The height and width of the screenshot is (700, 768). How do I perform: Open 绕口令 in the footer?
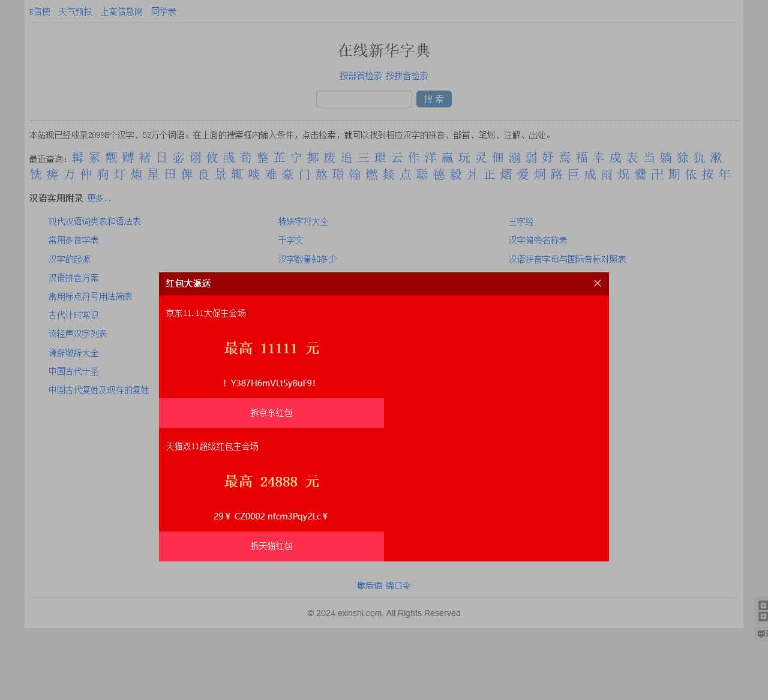[398, 585]
